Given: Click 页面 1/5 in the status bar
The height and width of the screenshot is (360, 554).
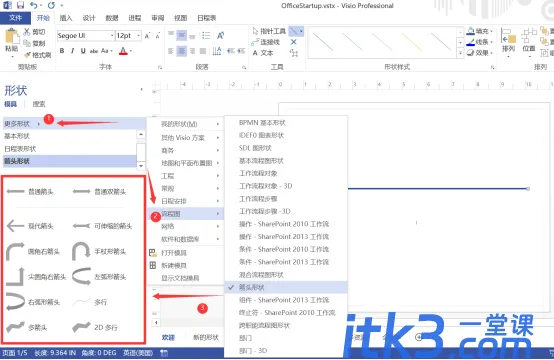Looking at the screenshot, I should (x=14, y=353).
